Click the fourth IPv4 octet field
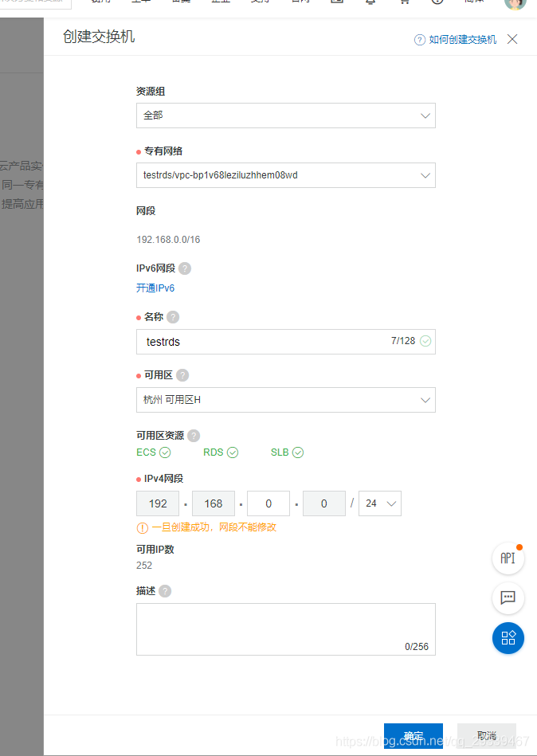The width and height of the screenshot is (537, 756). click(324, 503)
